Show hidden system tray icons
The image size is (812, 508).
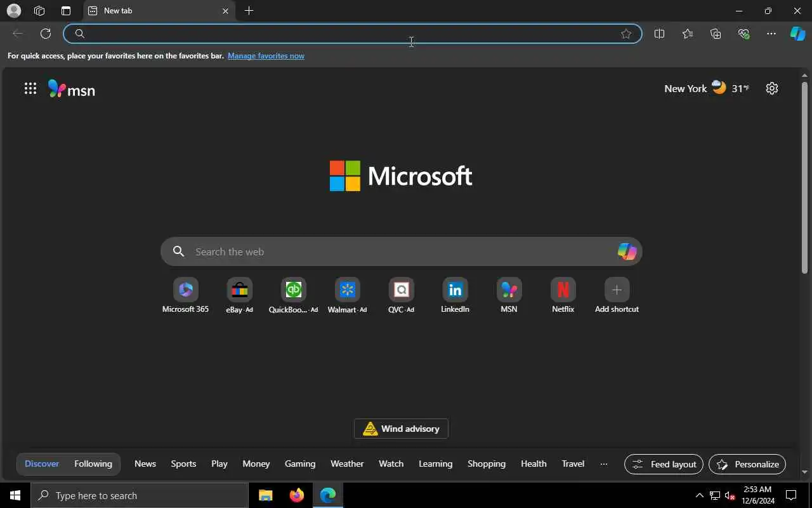699,495
